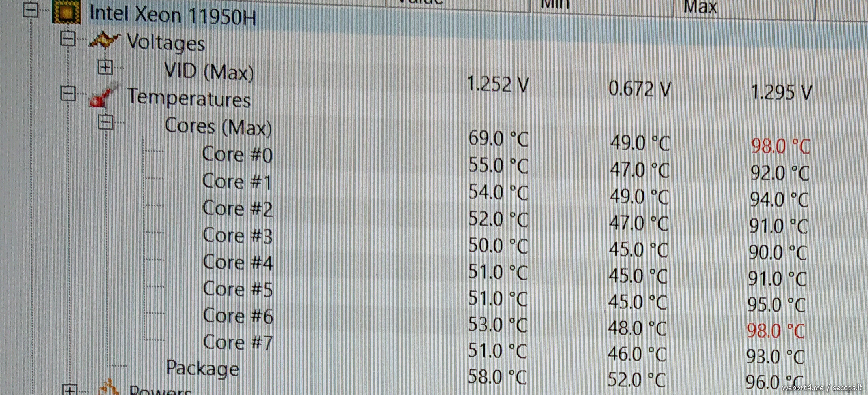Click the Voltages lightning icon
This screenshot has width=868, height=395.
click(104, 40)
